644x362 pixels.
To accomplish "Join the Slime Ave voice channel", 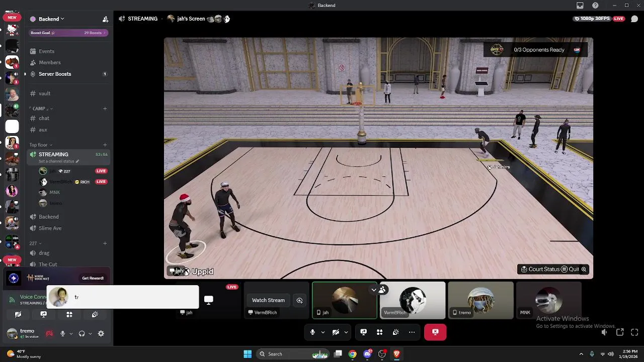I will coord(68,228).
